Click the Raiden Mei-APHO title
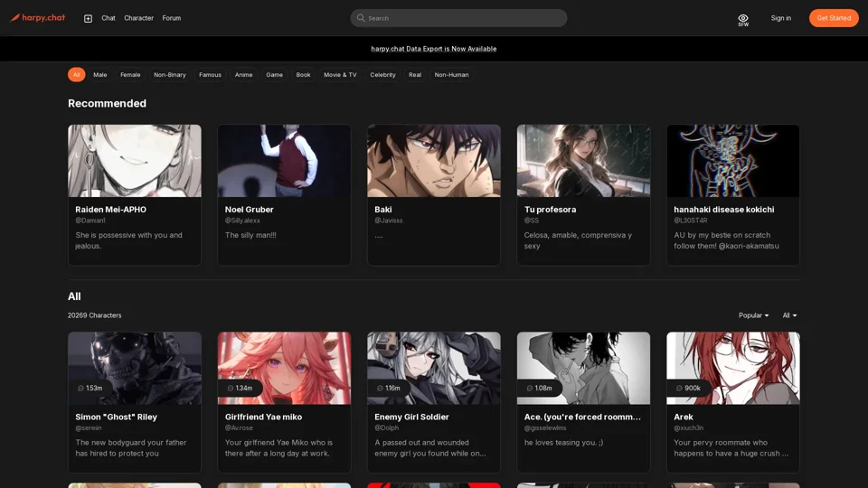Image resolution: width=868 pixels, height=488 pixels. [x=110, y=210]
